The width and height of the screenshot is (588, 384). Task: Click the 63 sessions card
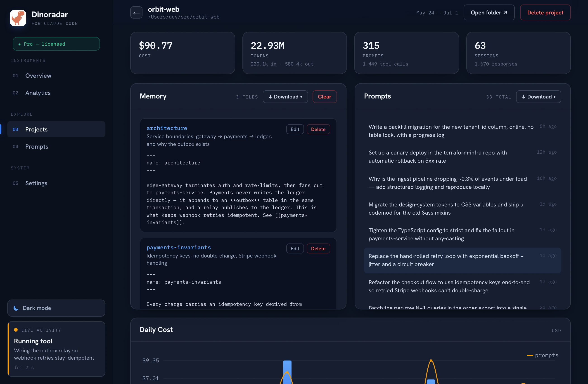pyautogui.click(x=518, y=53)
